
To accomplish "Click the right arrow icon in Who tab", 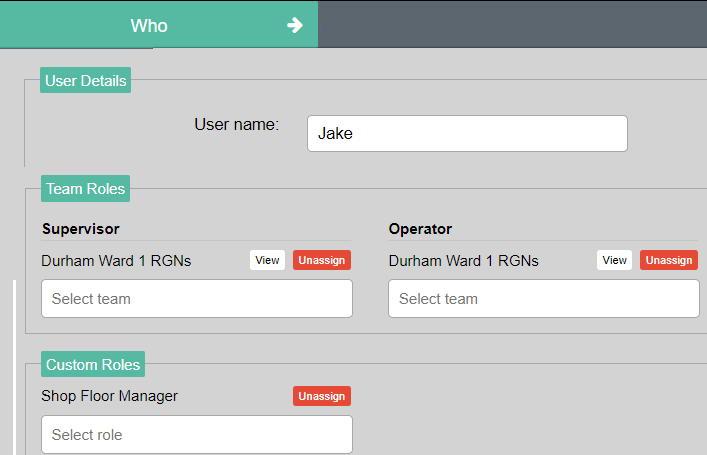I will (294, 25).
